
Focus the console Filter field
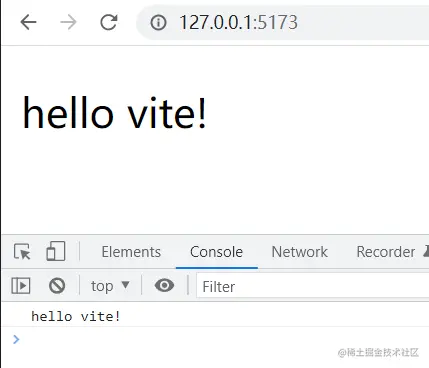(313, 286)
